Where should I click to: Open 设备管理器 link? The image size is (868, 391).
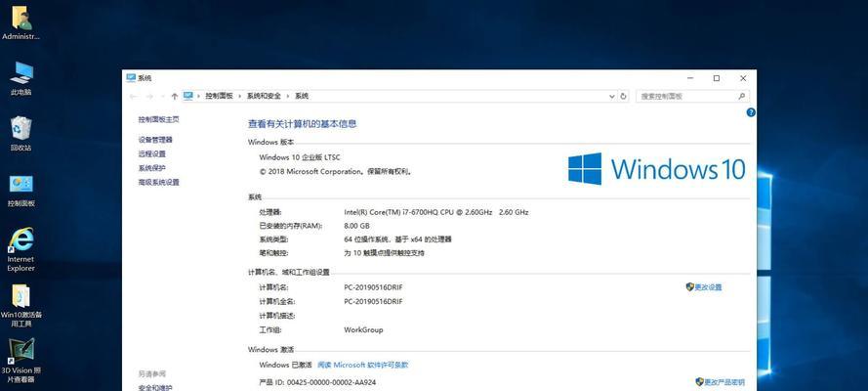(155, 140)
